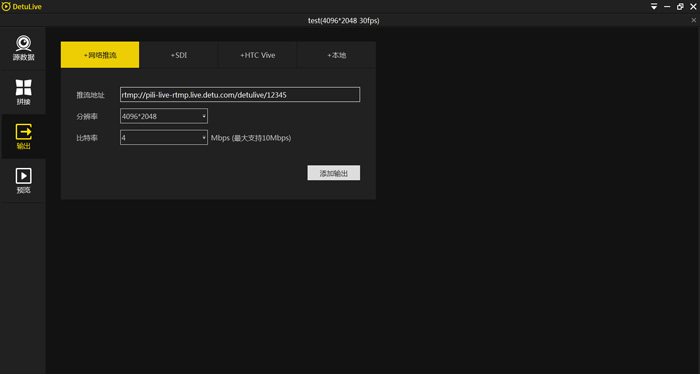The width and height of the screenshot is (700, 374).
Task: Click the 添加输出 add output button
Action: [333, 173]
